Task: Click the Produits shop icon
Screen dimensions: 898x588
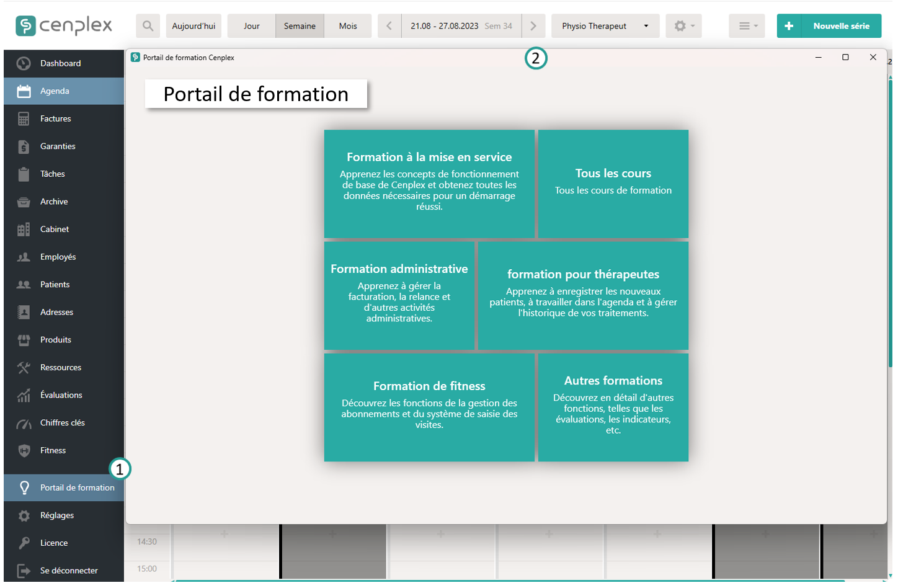Action: tap(24, 340)
